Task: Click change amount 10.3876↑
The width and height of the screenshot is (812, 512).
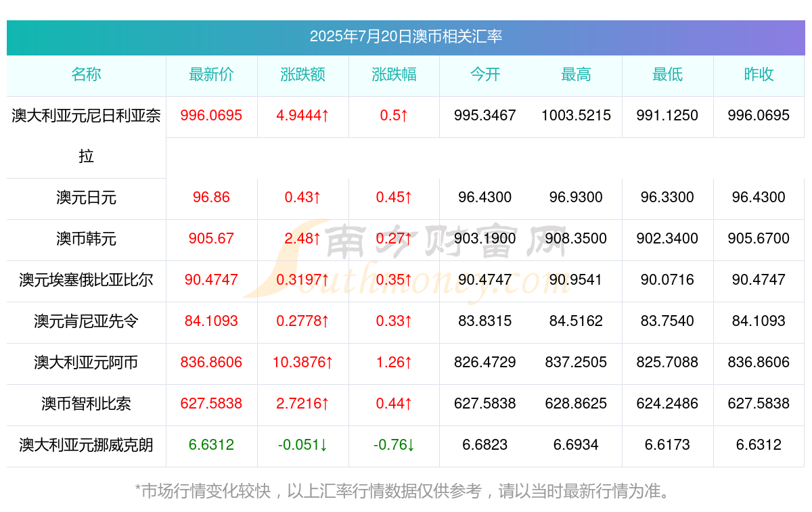Action: click(x=303, y=363)
